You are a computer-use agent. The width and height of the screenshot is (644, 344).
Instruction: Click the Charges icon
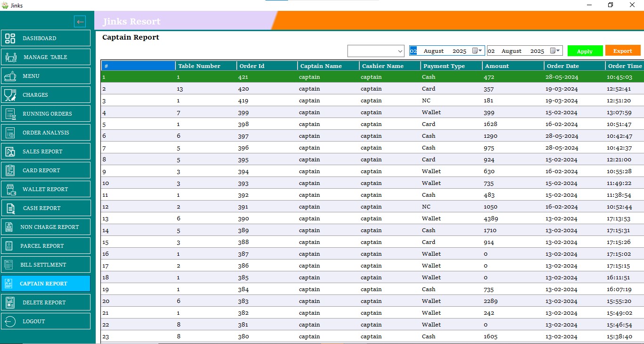[x=10, y=95]
